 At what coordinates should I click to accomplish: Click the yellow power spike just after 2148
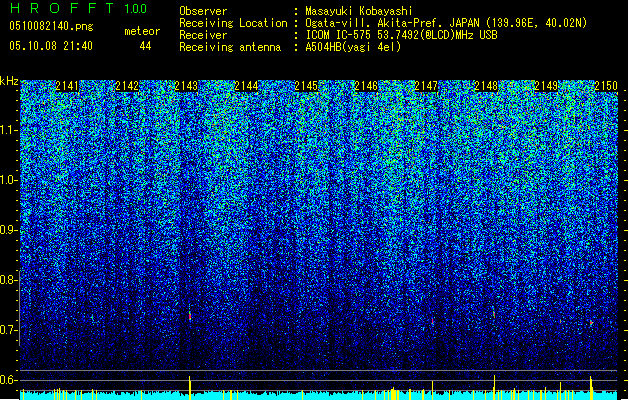[494, 387]
